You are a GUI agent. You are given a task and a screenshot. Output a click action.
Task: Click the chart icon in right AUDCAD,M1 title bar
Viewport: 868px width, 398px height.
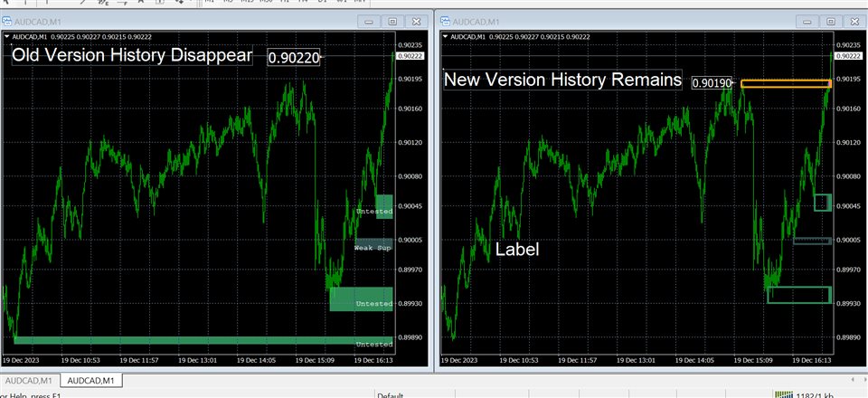pos(445,22)
